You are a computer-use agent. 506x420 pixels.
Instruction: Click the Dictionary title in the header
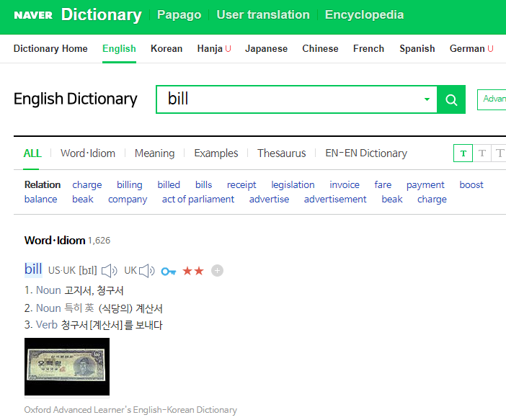(102, 15)
